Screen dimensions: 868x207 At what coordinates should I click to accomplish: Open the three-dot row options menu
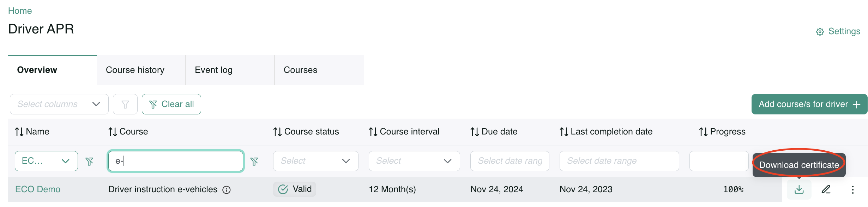point(852,190)
